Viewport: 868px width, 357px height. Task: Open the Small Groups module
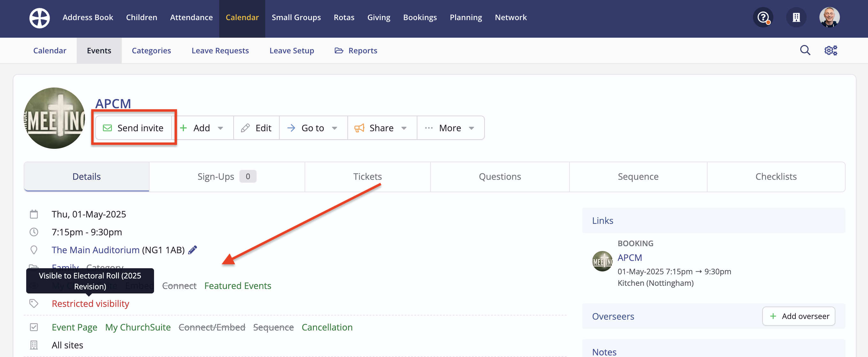coord(296,18)
